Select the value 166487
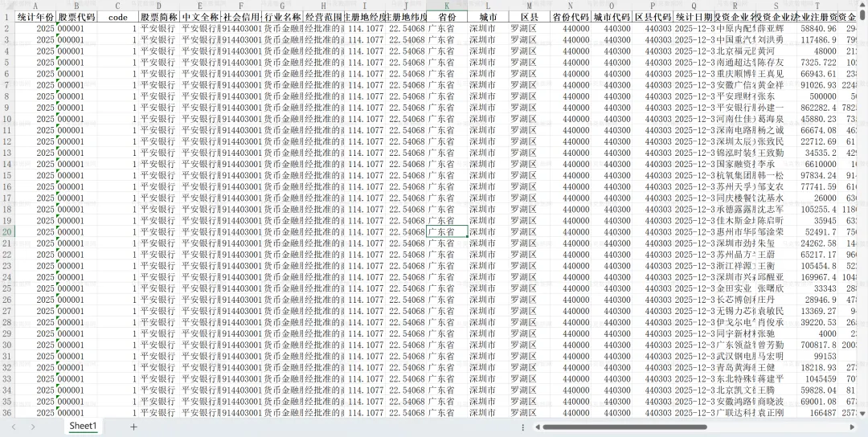 tap(817, 413)
